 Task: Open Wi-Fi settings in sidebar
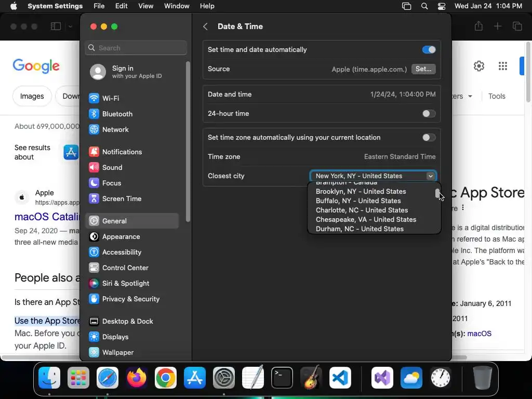point(132,98)
